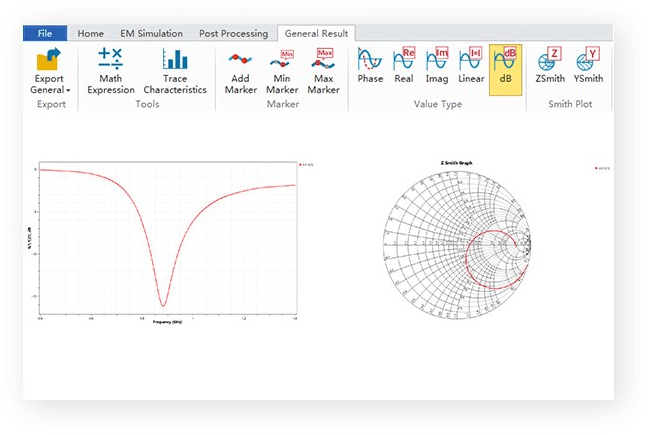Select the General Result tab

[x=316, y=34]
